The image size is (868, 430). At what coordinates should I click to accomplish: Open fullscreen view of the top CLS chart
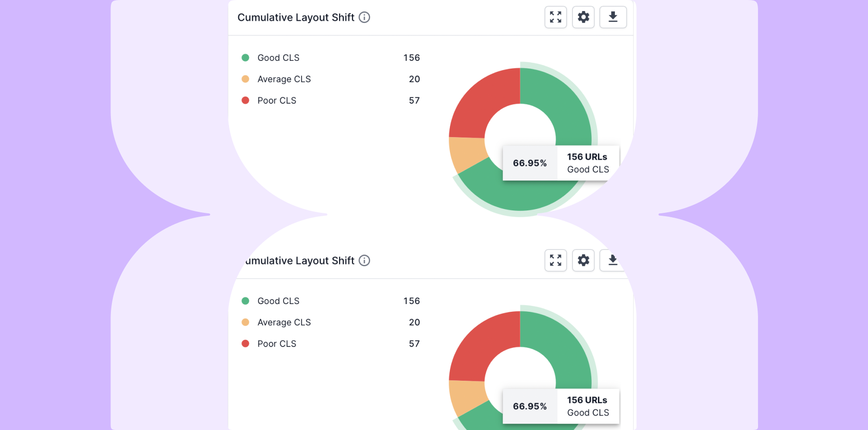556,17
